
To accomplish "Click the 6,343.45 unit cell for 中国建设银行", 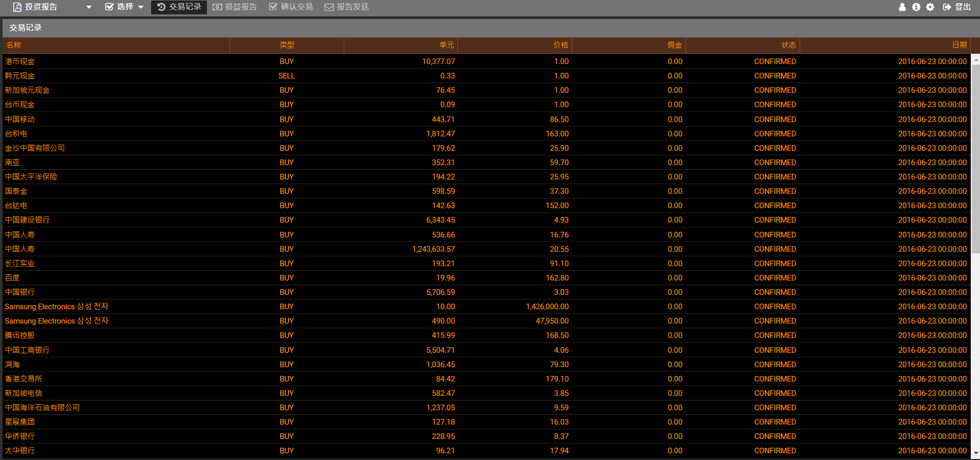I will (441, 220).
